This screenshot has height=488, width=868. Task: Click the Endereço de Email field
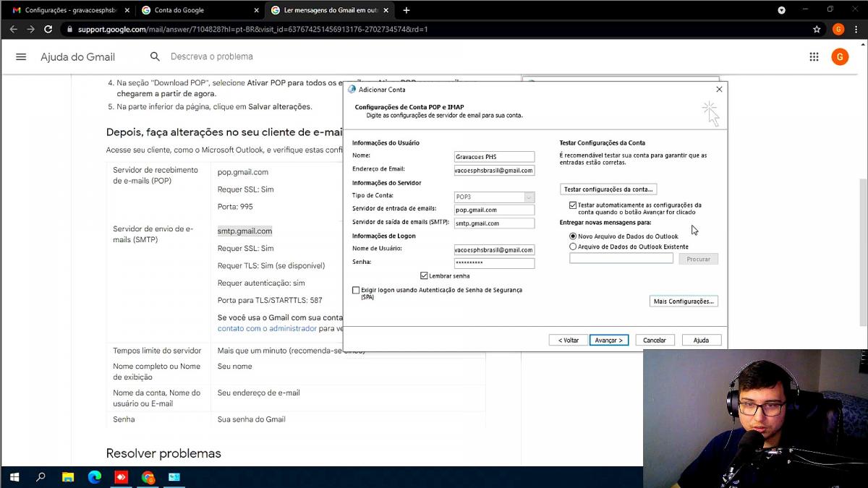click(494, 171)
